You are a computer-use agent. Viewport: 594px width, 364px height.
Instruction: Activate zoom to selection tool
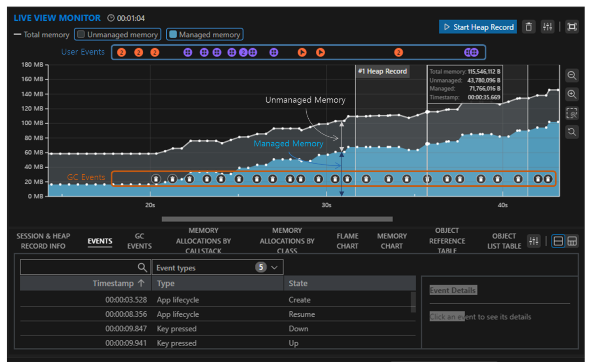pyautogui.click(x=572, y=113)
